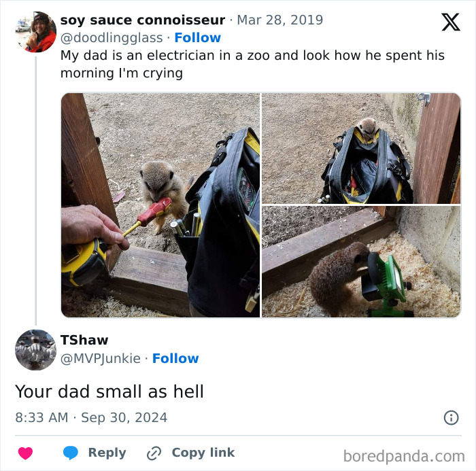Click the TShaw display name
476x471 pixels.
point(84,341)
